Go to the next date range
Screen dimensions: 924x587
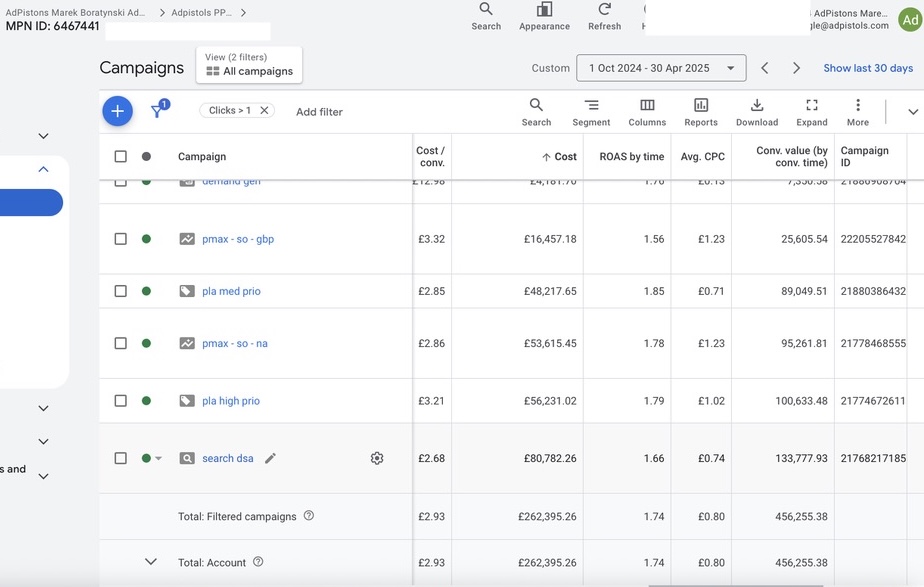796,68
